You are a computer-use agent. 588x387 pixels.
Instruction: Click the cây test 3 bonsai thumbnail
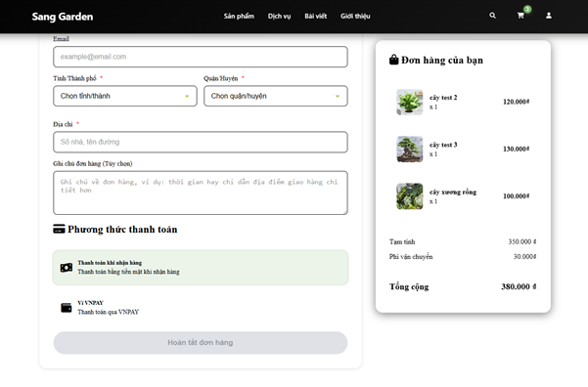pyautogui.click(x=410, y=150)
